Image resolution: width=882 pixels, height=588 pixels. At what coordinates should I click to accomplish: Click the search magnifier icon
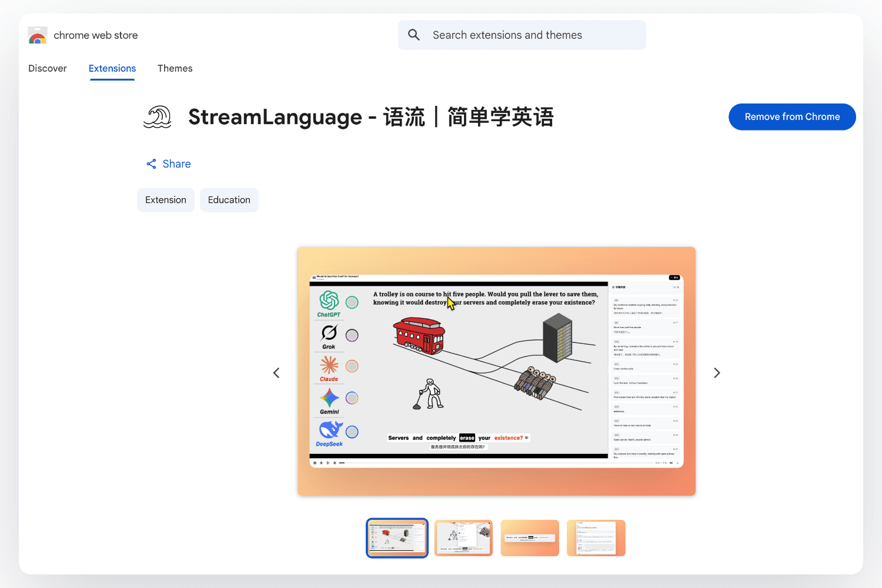coord(414,35)
